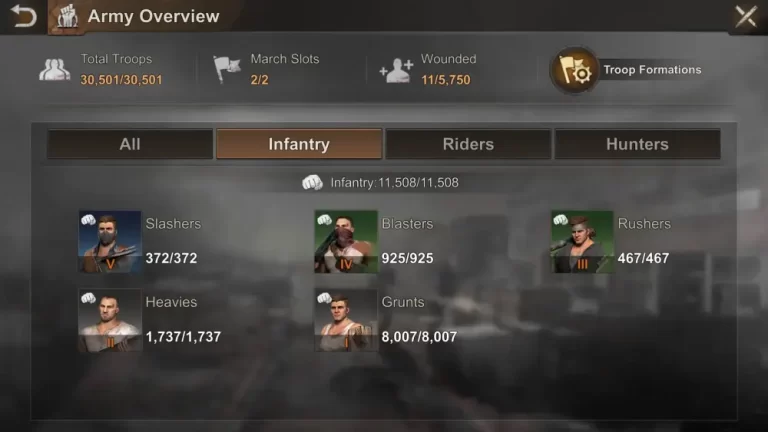Tap the Total Troops people icon
The width and height of the screenshot is (768, 432).
(54, 70)
